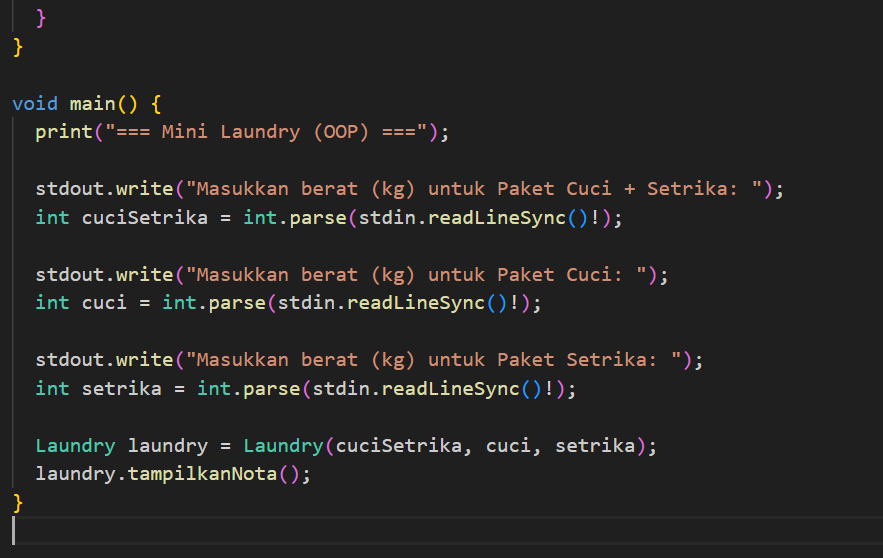This screenshot has width=883, height=558.
Task: Click the pink closing brace at top
Action: coord(41,18)
